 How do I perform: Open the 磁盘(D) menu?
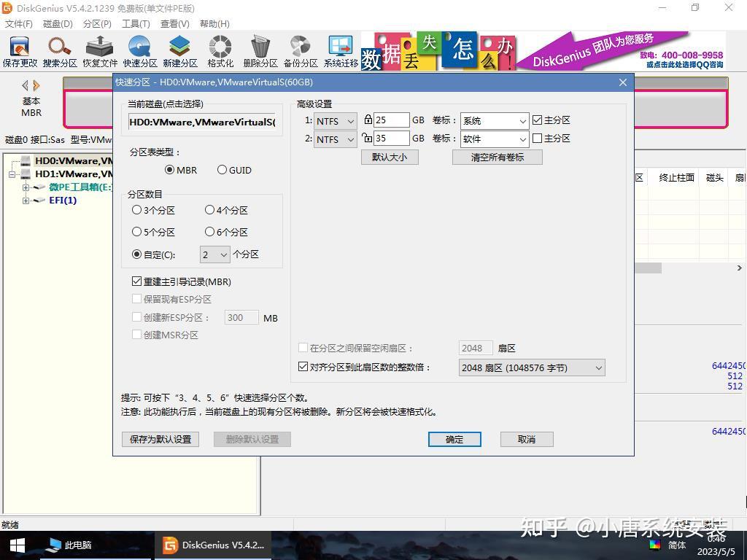coord(58,24)
